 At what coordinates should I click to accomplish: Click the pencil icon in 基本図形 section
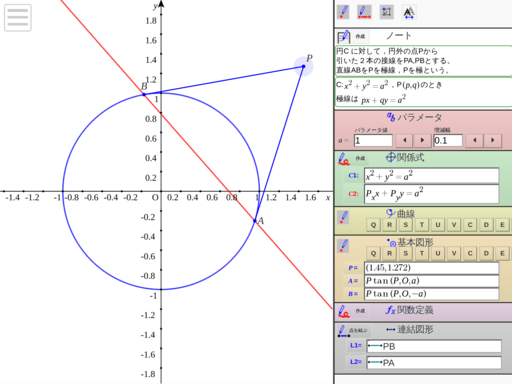pyautogui.click(x=343, y=246)
